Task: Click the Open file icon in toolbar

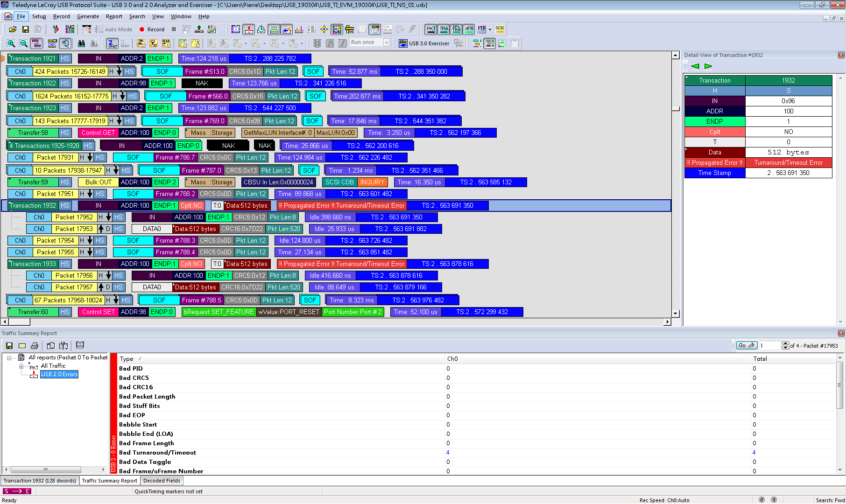Action: pyautogui.click(x=13, y=29)
